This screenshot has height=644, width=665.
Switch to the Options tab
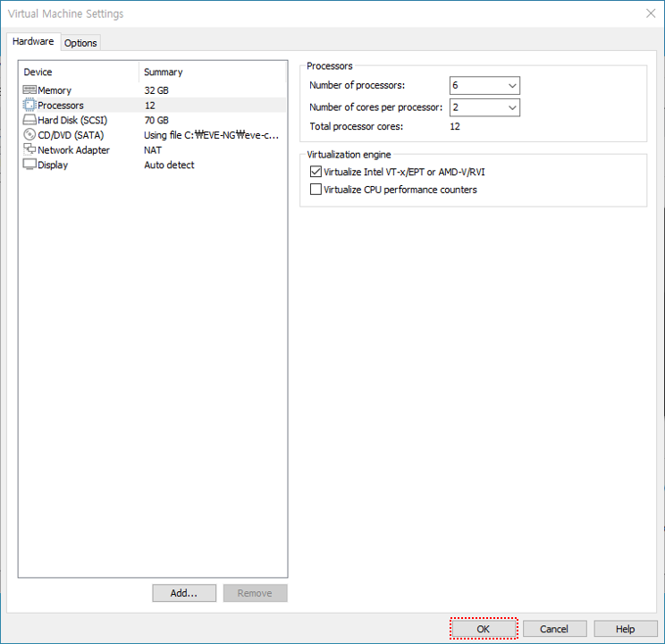pos(80,43)
